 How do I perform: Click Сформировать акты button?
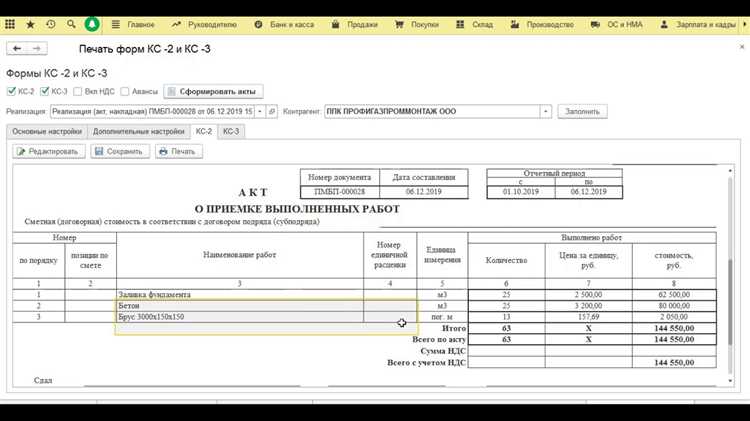(213, 91)
